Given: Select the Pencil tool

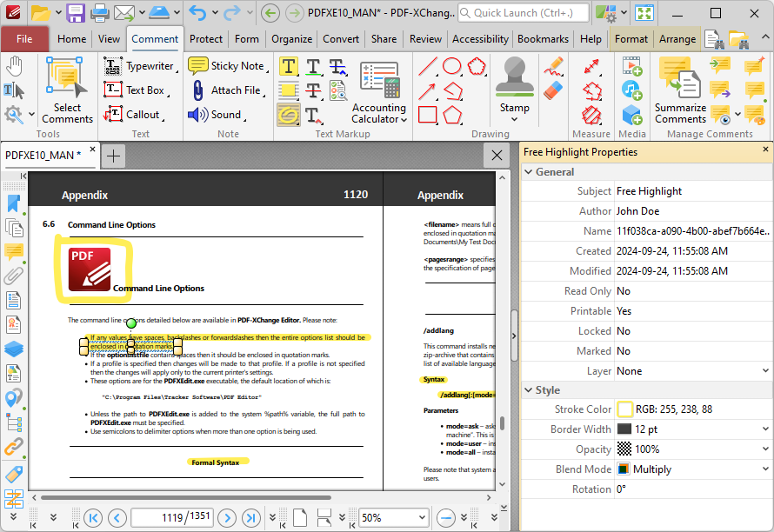Looking at the screenshot, I should tap(554, 66).
